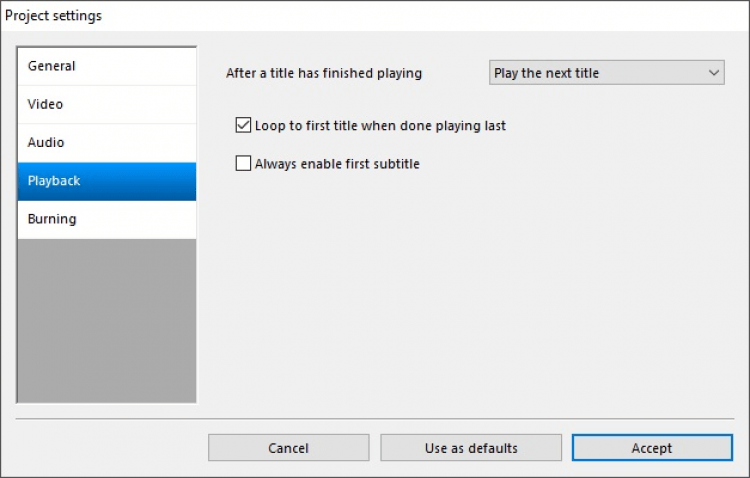Screen dimensions: 750x478
Task: Open the General settings tab
Action: pyautogui.click(x=106, y=66)
